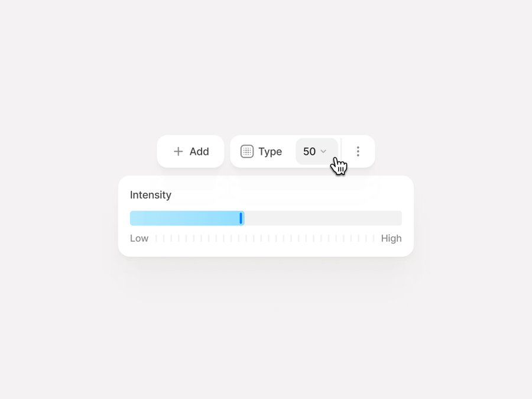Click first tick mark next to Low
This screenshot has height=399, width=532.
click(x=156, y=238)
